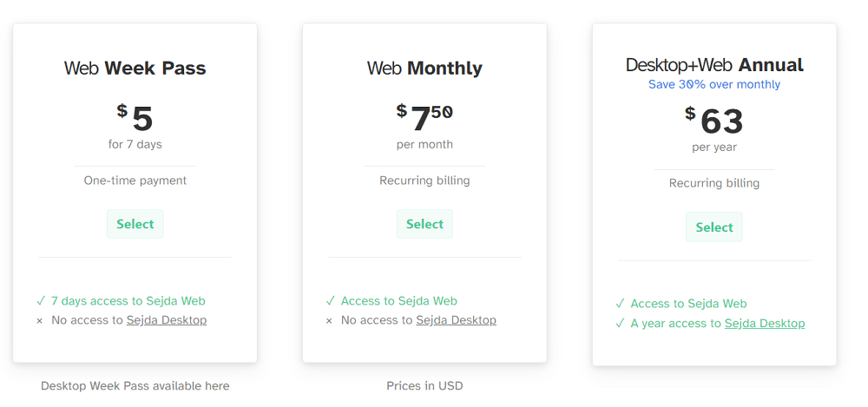Click the $5 price for 7 days
Image resolution: width=868 pixels, height=407 pixels.
click(136, 118)
